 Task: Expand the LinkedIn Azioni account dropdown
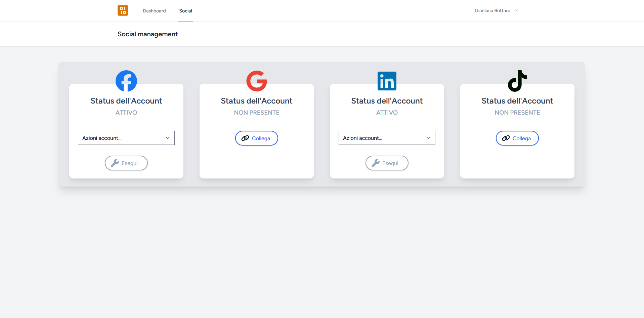387,138
